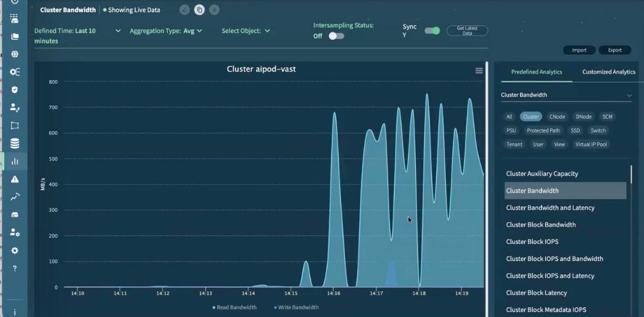Open the Select Object dropdown
The width and height of the screenshot is (644, 317).
tap(246, 31)
